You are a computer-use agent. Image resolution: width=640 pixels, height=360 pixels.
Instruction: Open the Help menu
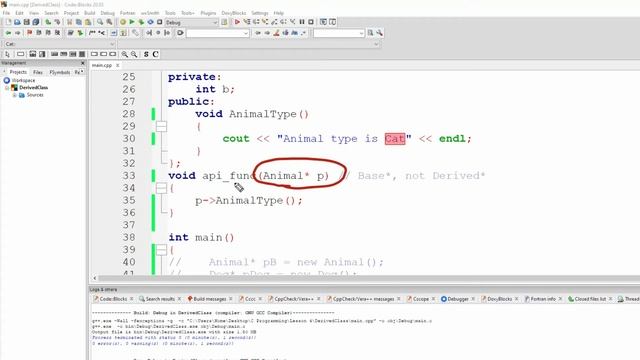click(x=279, y=13)
